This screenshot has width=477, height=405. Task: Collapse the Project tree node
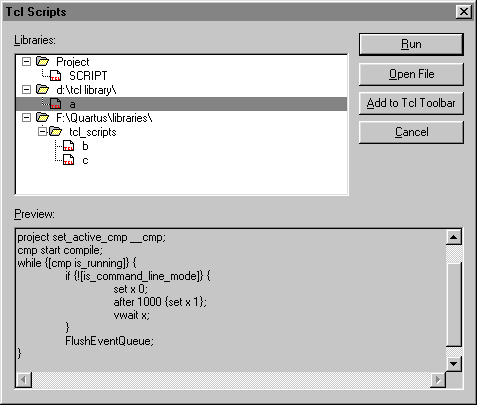pos(26,62)
